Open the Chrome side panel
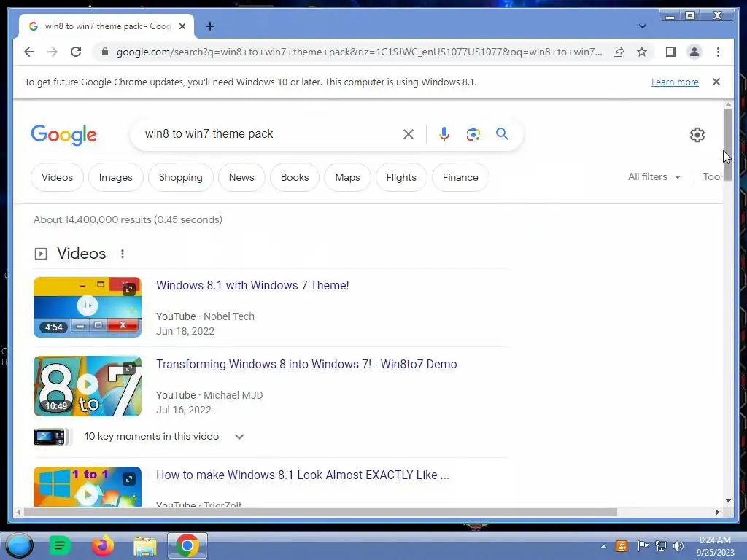 click(671, 52)
